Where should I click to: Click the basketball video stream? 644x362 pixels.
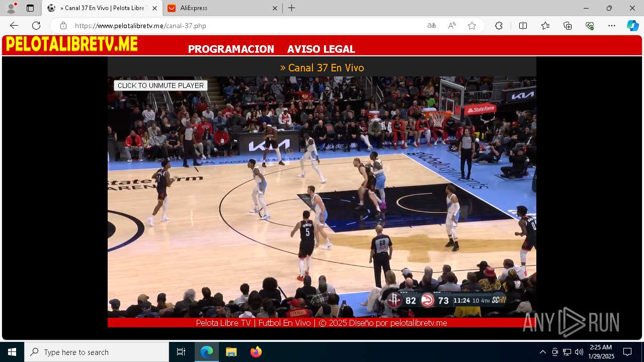tap(322, 197)
